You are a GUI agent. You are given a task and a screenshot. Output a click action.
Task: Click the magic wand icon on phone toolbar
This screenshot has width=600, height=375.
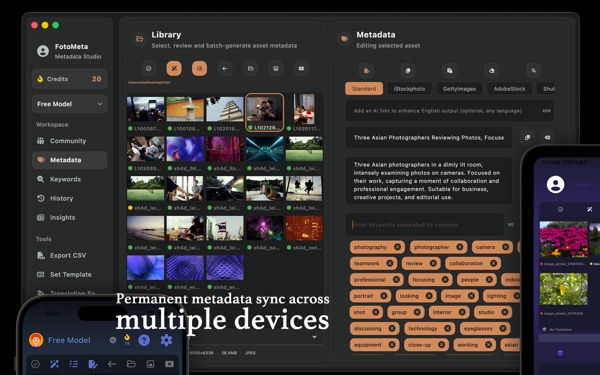pos(54,364)
